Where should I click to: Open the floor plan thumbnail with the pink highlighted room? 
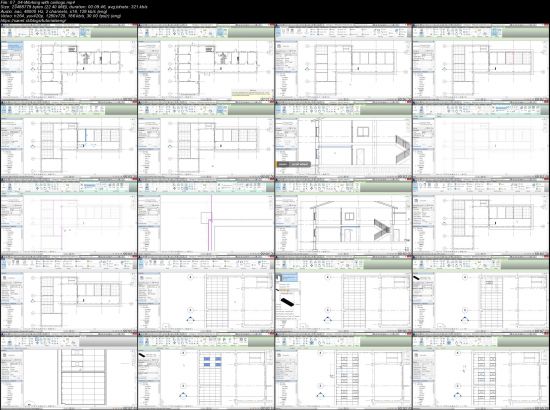481,62
